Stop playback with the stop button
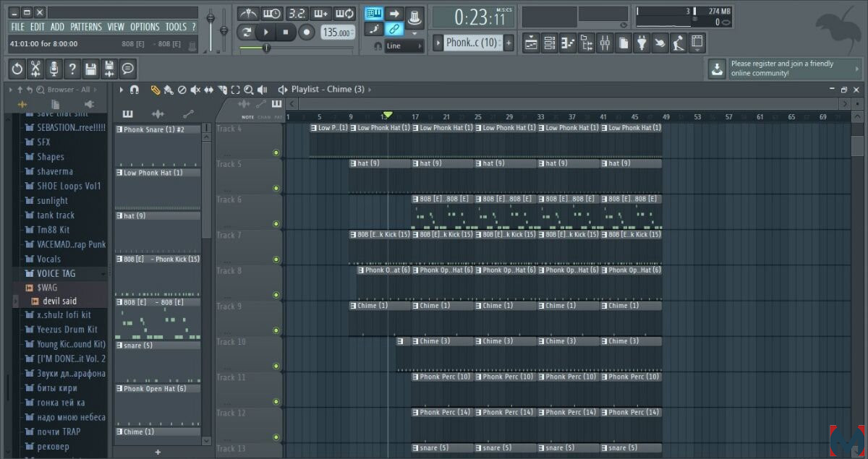This screenshot has width=868, height=459. [286, 32]
